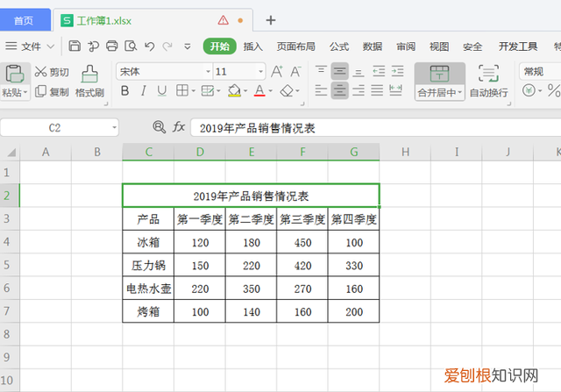Expand the fill color dropdown arrow
The width and height of the screenshot is (561, 392).
tap(245, 91)
